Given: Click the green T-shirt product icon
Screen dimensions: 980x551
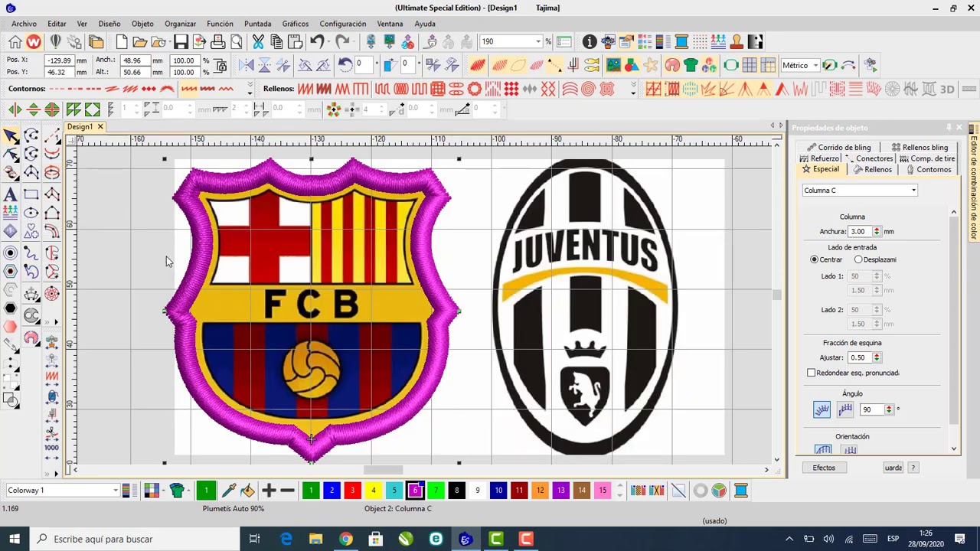Looking at the screenshot, I should pos(691,65).
